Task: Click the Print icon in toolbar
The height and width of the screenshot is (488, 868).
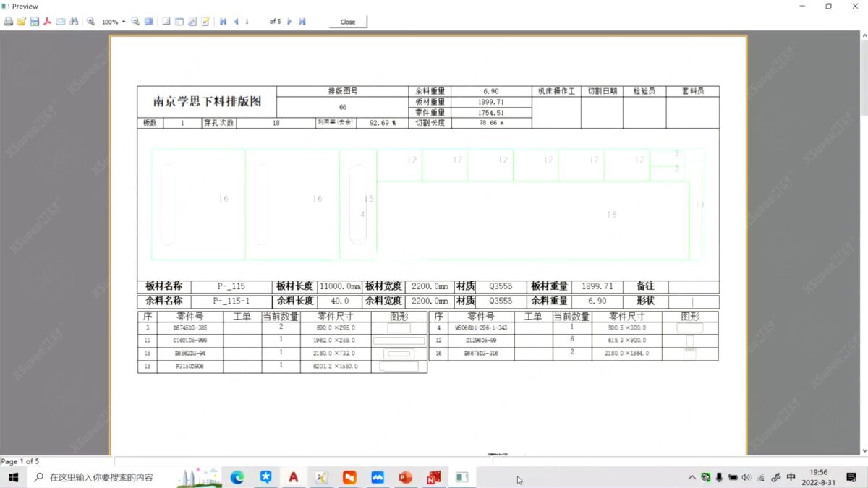Action: (9, 22)
